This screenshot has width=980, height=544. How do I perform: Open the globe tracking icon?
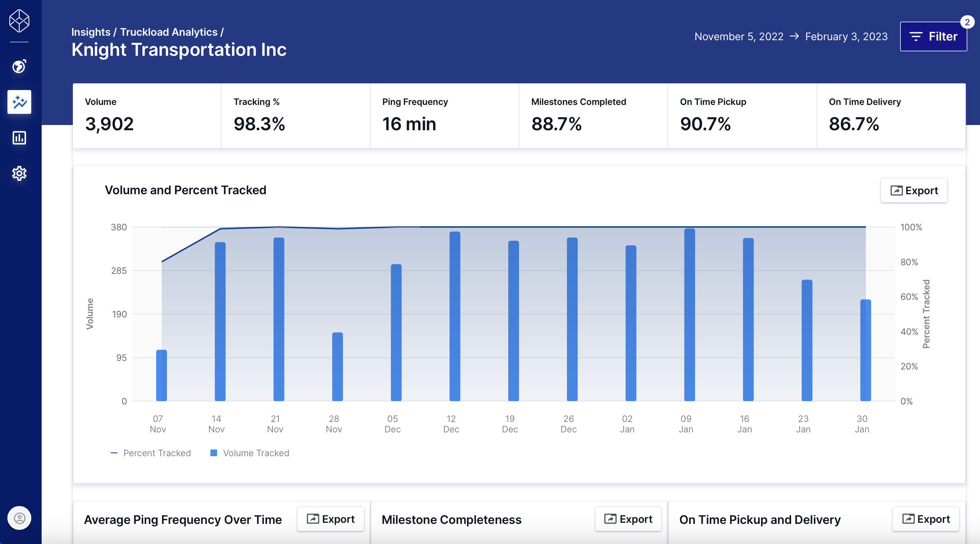[x=19, y=66]
